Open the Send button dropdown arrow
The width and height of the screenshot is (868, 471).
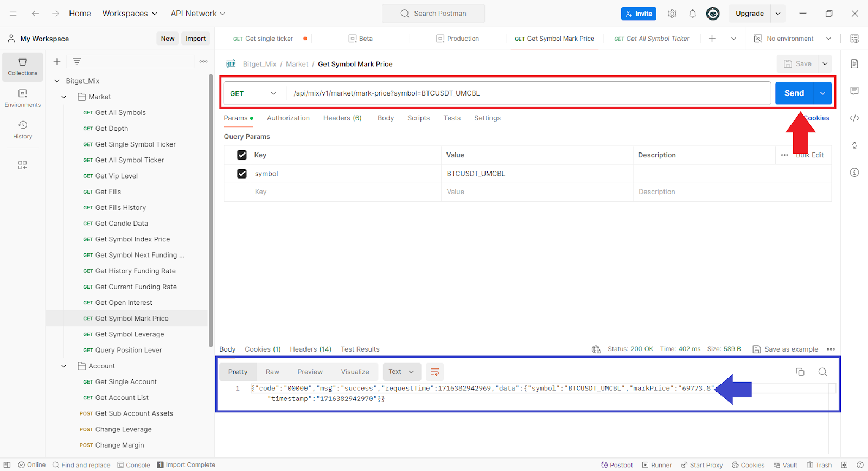pyautogui.click(x=822, y=93)
